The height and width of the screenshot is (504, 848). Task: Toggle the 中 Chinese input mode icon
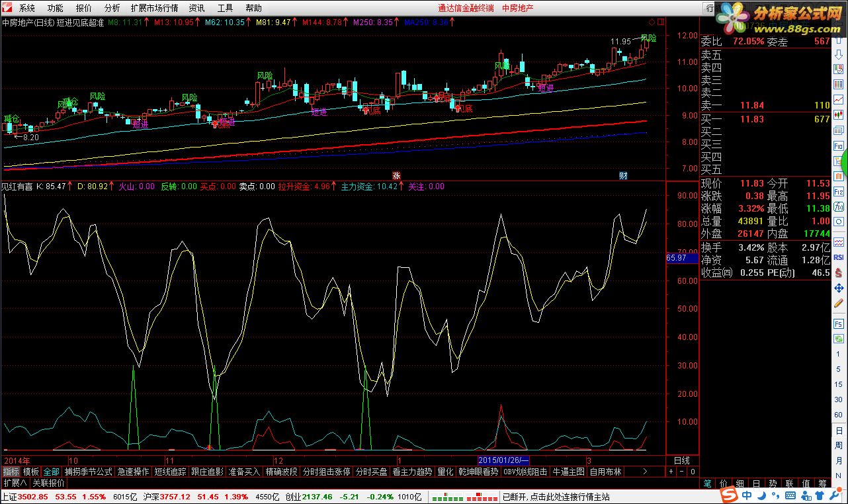click(x=746, y=496)
